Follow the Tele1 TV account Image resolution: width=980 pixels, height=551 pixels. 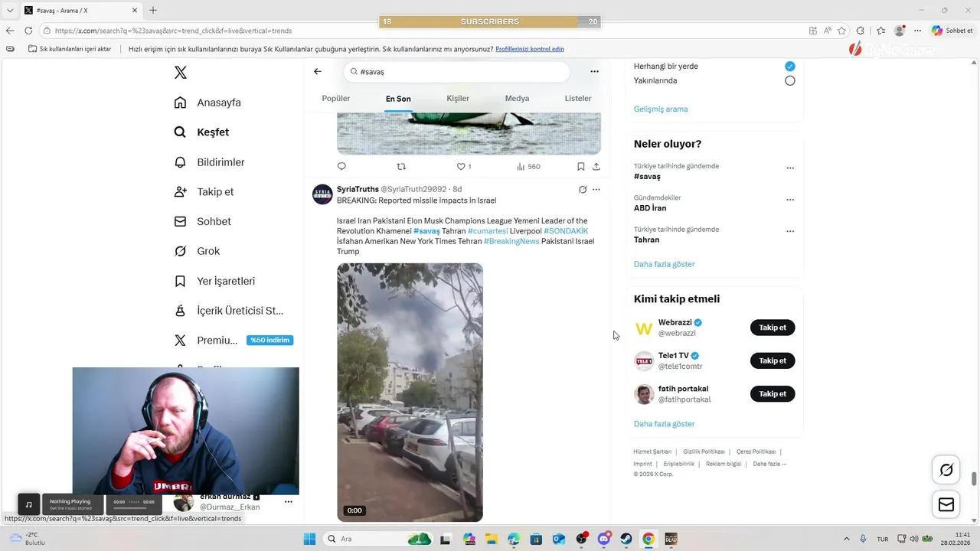point(773,360)
